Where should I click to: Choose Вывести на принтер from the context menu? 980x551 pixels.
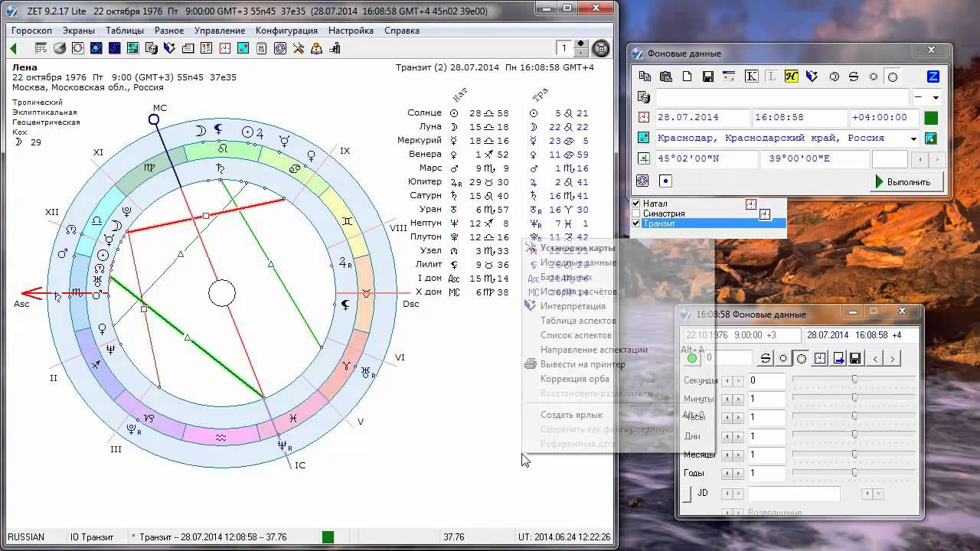coord(583,364)
